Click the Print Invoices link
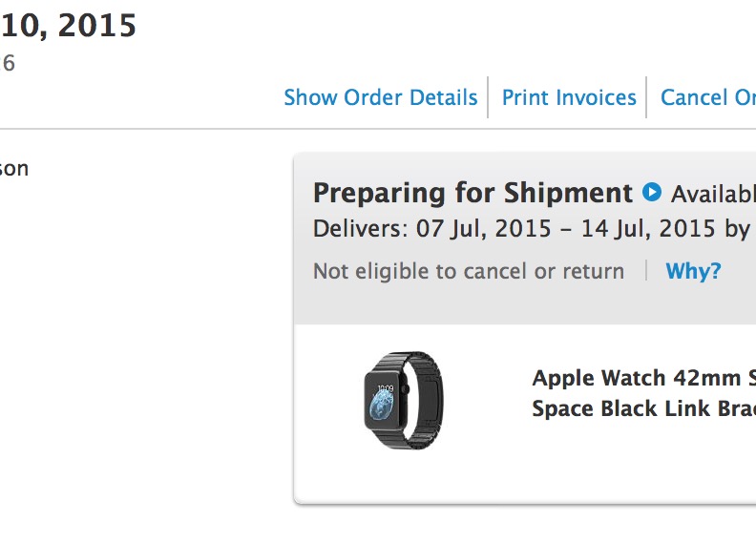Screen dimensions: 756x542 tap(569, 97)
